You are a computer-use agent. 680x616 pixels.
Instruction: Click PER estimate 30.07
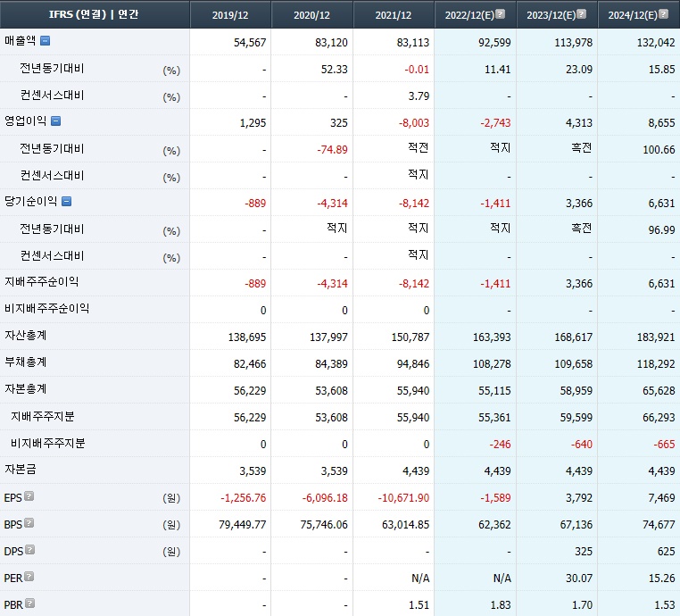click(x=579, y=579)
